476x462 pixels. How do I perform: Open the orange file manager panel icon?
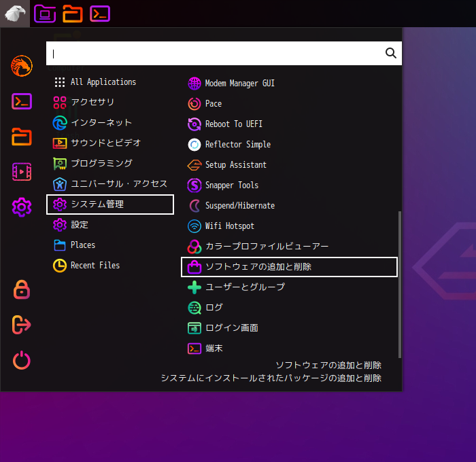click(73, 14)
